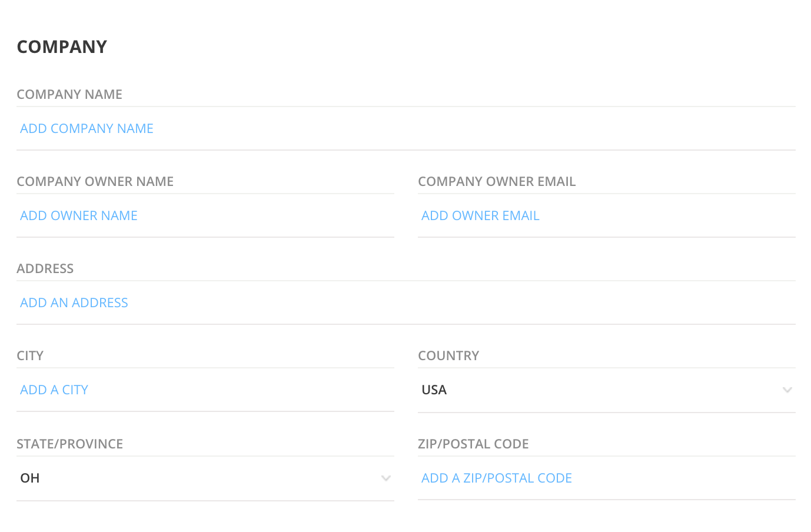
Task: Click the ADD OWNER NAME link
Action: pyautogui.click(x=78, y=215)
